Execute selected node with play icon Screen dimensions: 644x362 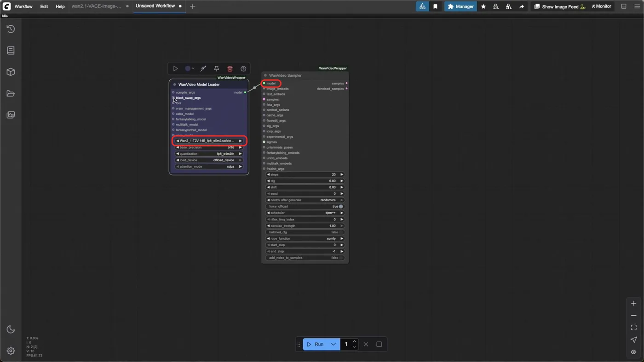[175, 68]
